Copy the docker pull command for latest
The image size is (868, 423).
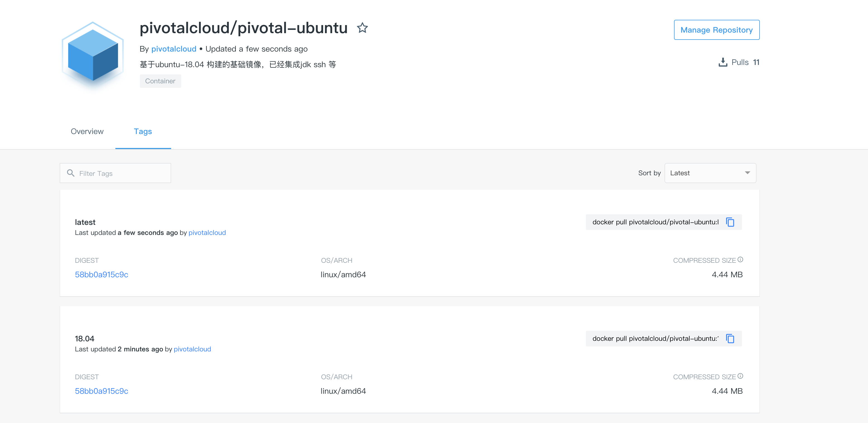pos(730,222)
